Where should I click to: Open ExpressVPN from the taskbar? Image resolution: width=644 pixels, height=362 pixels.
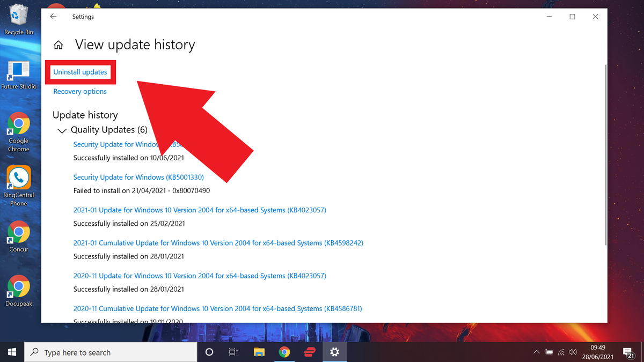309,352
